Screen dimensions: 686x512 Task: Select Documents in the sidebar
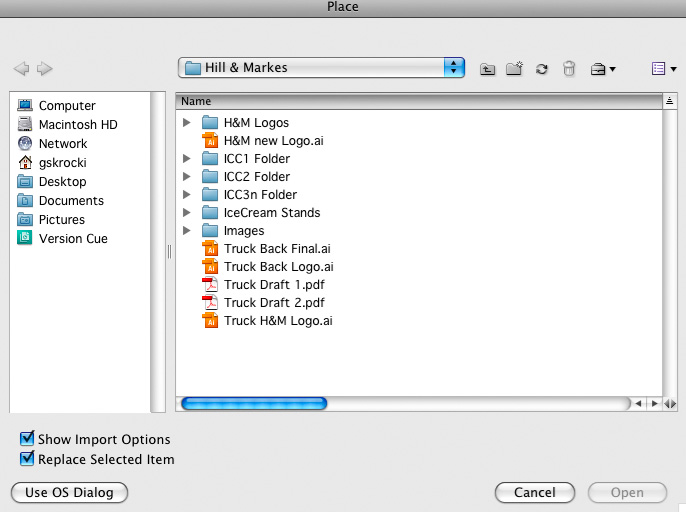(60, 200)
